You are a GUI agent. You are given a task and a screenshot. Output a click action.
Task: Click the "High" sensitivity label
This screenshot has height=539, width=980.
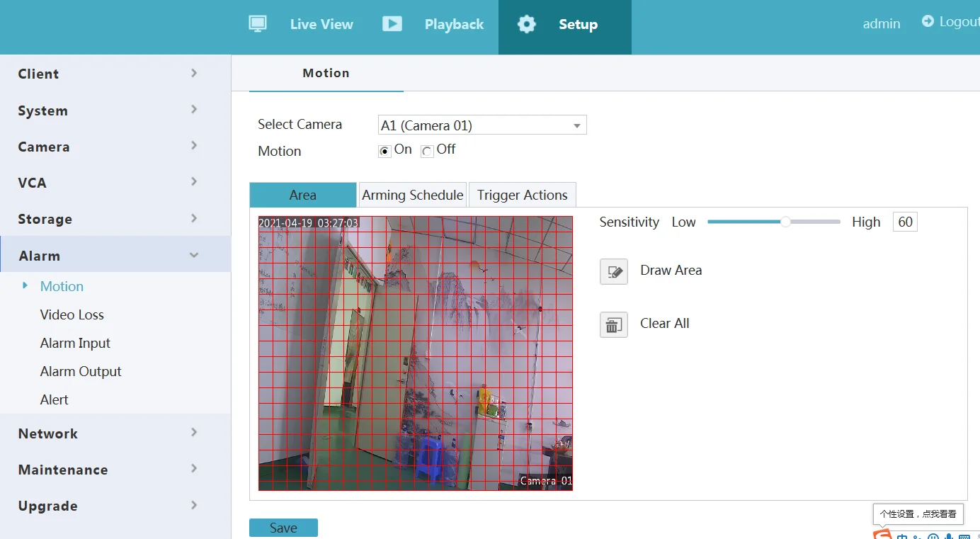click(x=866, y=222)
